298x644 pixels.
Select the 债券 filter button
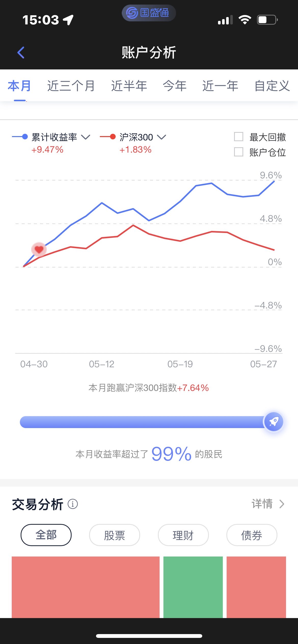tap(252, 535)
